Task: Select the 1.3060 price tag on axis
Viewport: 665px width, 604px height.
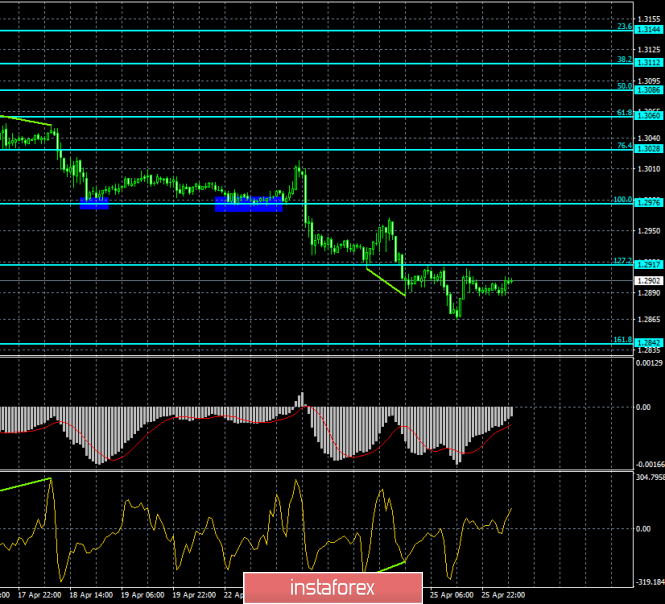Action: coord(649,116)
